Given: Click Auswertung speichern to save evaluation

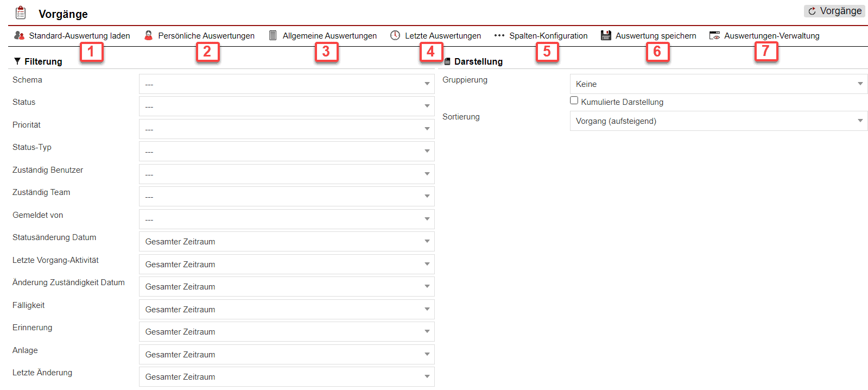Looking at the screenshot, I should click(x=655, y=36).
